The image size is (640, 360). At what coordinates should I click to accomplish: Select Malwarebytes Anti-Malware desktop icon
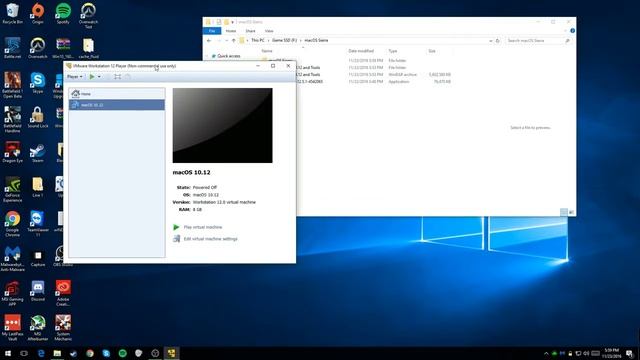click(x=12, y=258)
